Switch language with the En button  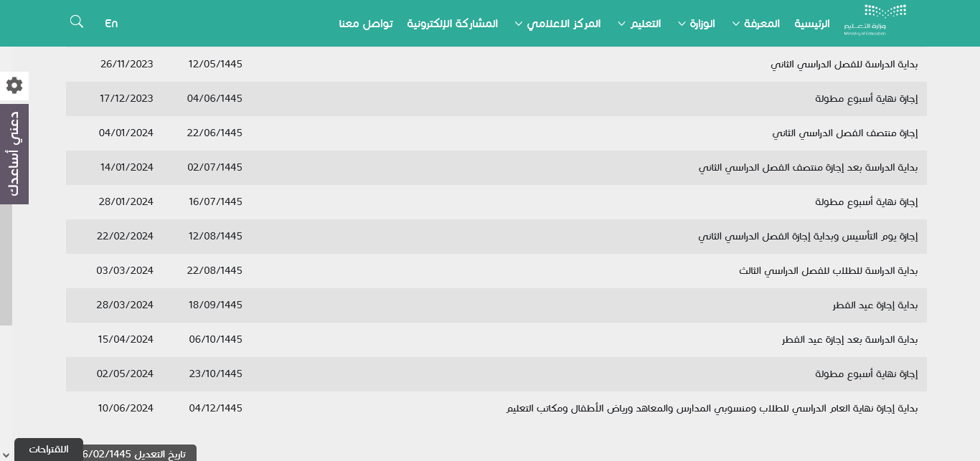(x=111, y=23)
